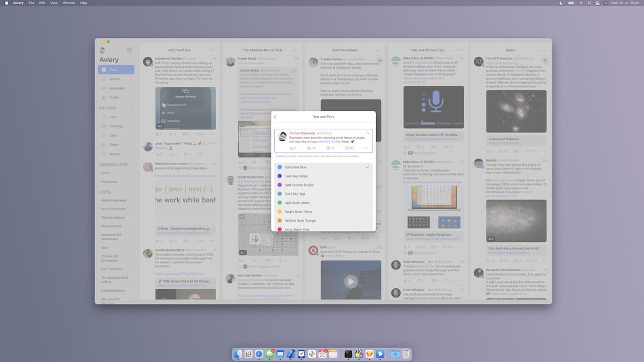
Task: Select Early Worm Pink tint
Action: [x=323, y=229]
